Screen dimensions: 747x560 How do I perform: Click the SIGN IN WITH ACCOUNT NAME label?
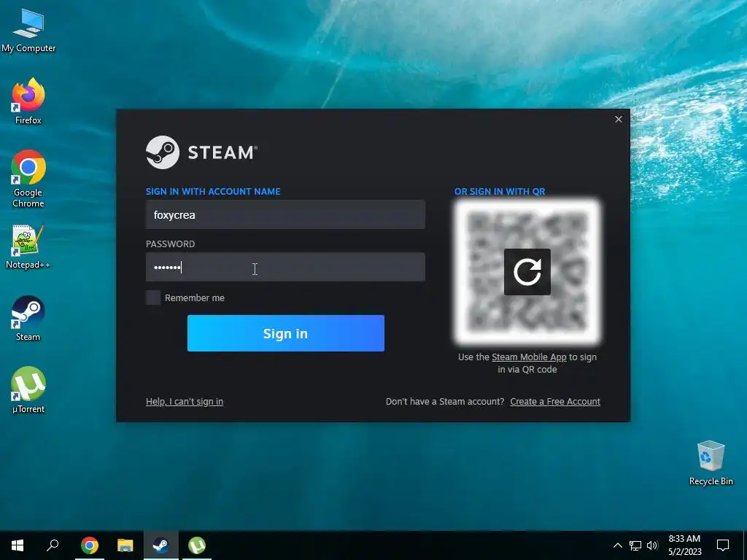pyautogui.click(x=213, y=192)
